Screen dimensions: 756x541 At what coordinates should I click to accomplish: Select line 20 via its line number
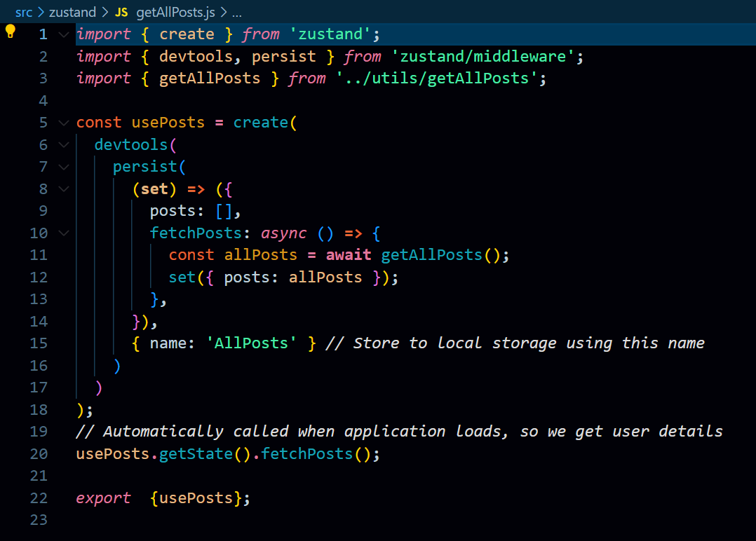point(39,454)
